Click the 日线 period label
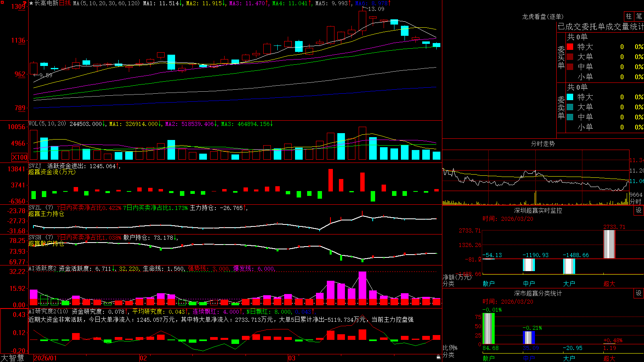The height and width of the screenshot is (362, 644). (65, 3)
